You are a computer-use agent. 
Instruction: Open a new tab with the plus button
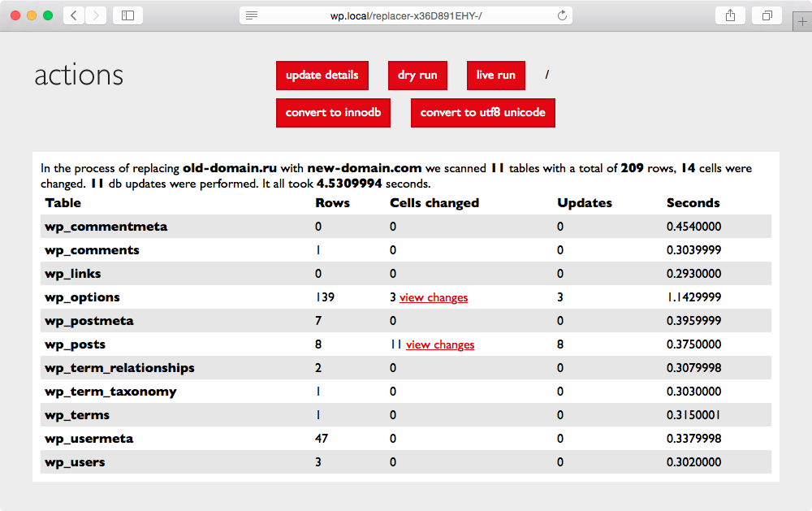802,22
